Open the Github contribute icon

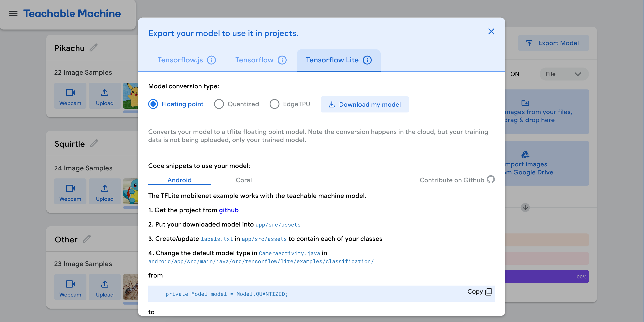coord(490,179)
